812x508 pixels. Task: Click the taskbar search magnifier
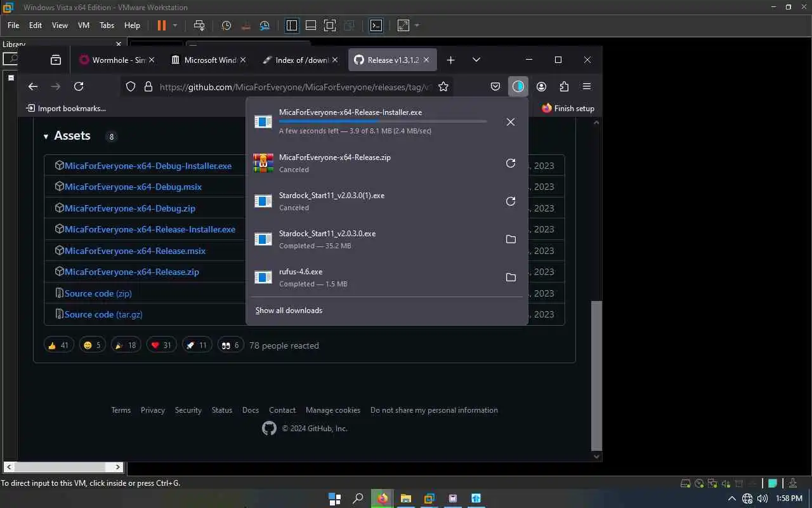(358, 498)
